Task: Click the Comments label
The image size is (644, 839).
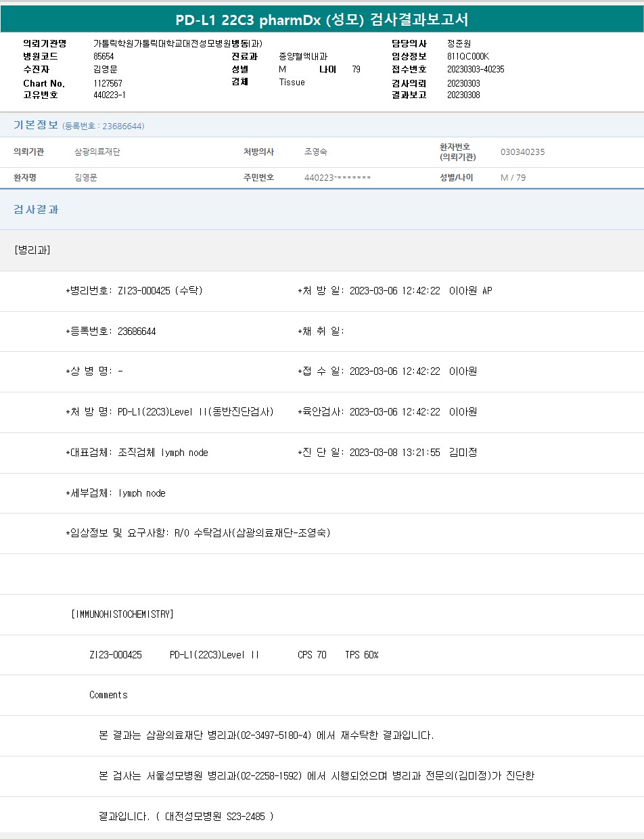Action: (108, 695)
